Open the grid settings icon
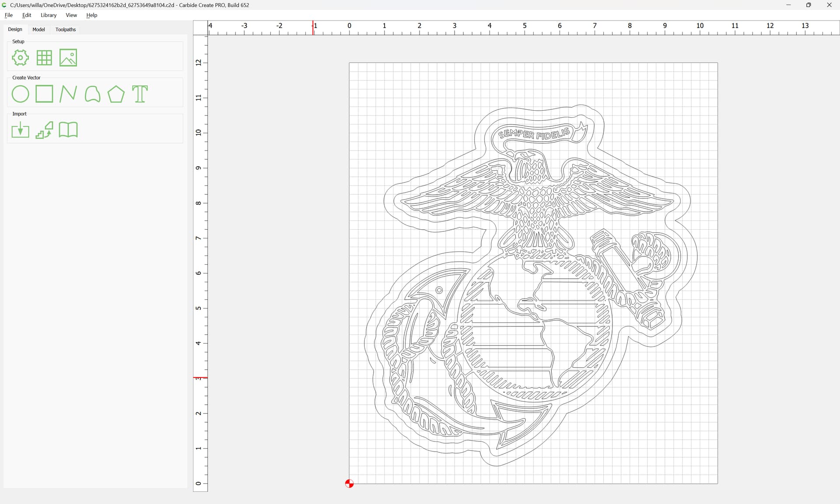This screenshot has height=504, width=840. pyautogui.click(x=44, y=58)
